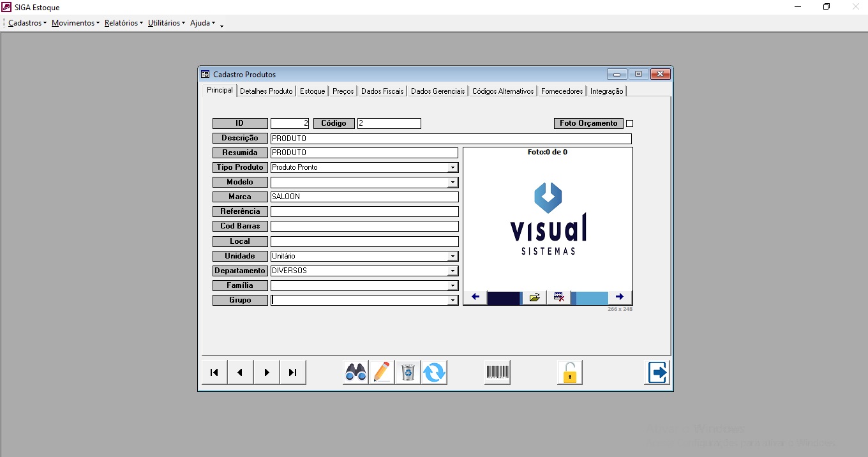The width and height of the screenshot is (868, 457).
Task: Expand the Família dropdown
Action: [453, 286]
